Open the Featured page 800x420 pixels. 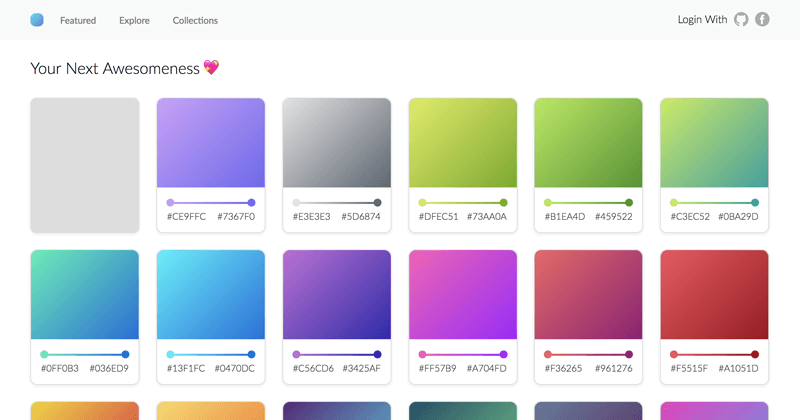78,20
